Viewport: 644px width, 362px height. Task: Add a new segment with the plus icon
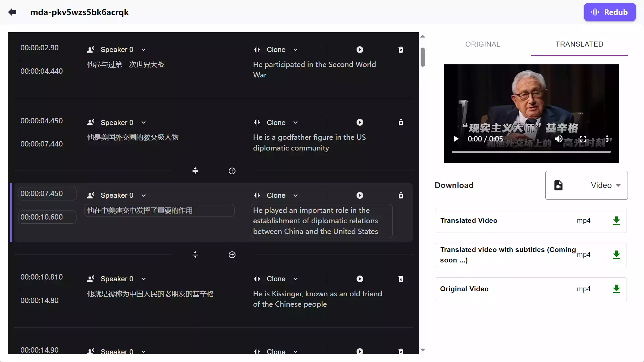[x=232, y=171]
